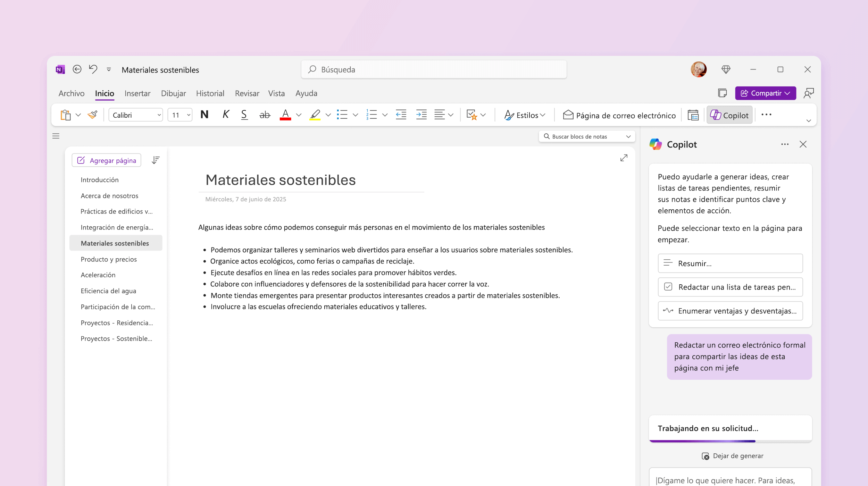
Task: Open the presence/contacts icon next to Compartir
Action: (809, 93)
